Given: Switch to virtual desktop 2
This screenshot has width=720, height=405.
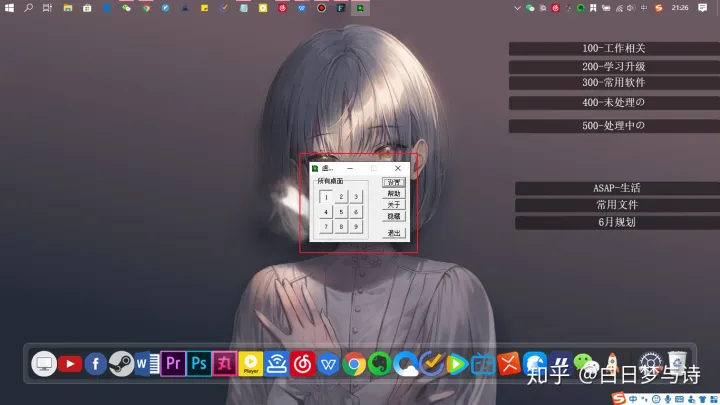Looking at the screenshot, I should click(x=341, y=197).
